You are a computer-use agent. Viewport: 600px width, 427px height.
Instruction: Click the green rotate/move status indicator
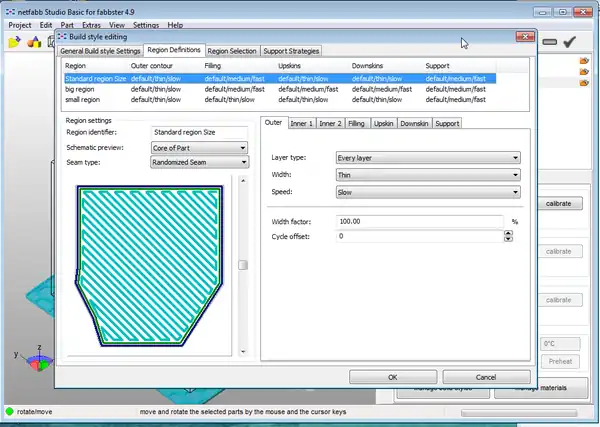10,412
